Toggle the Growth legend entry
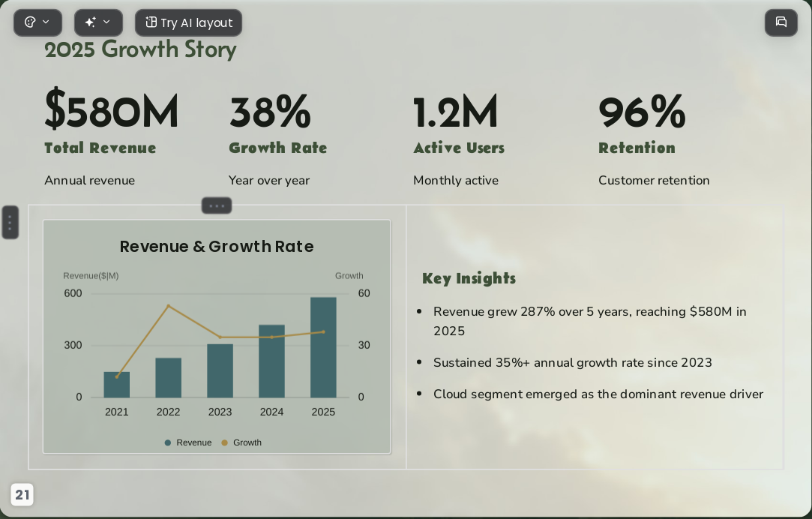The width and height of the screenshot is (812, 519). tap(241, 442)
